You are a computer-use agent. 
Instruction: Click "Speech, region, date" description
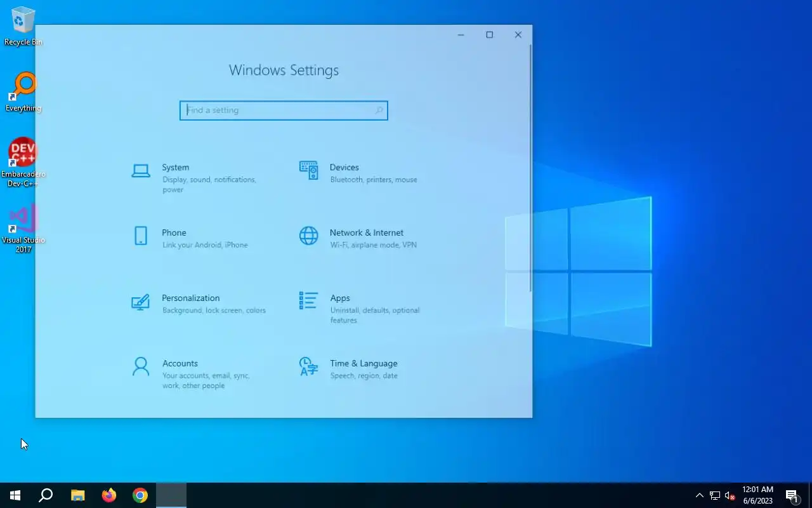363,376
